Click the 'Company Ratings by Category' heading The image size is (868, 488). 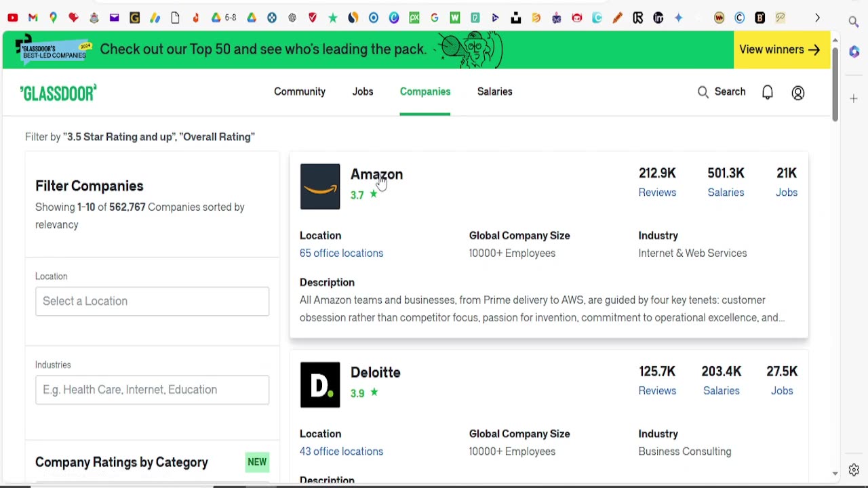(x=121, y=462)
